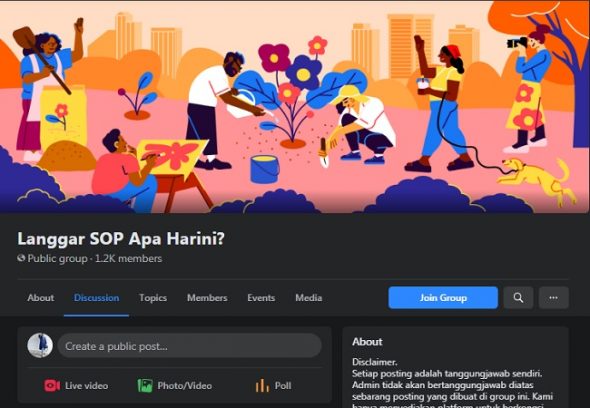Click the green Photo/Video icon
This screenshot has width=590, height=408.
(145, 386)
